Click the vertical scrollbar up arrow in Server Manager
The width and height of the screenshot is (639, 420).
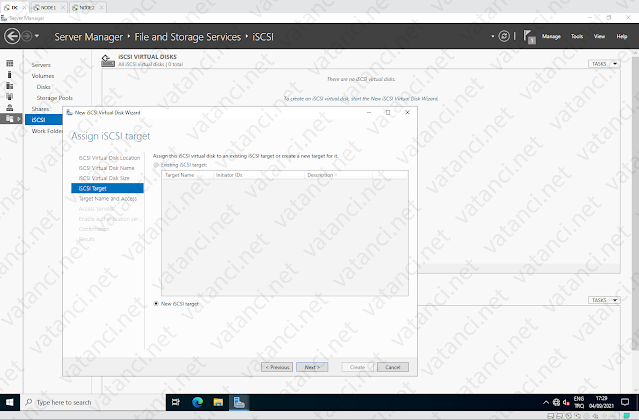tap(636, 53)
